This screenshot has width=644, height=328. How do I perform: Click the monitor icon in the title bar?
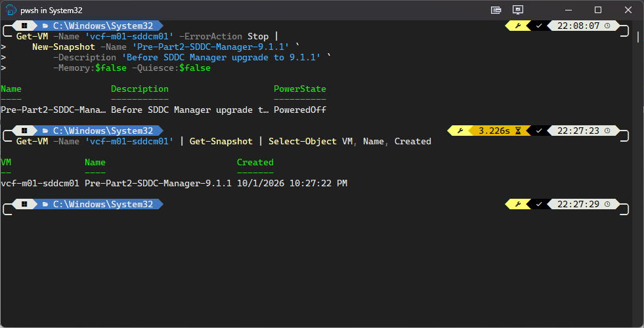point(517,10)
